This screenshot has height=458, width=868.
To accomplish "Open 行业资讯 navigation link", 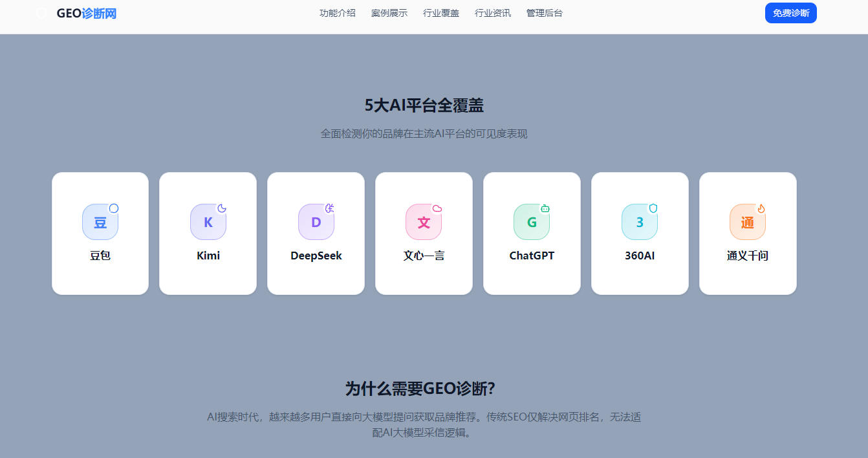I will click(x=493, y=13).
